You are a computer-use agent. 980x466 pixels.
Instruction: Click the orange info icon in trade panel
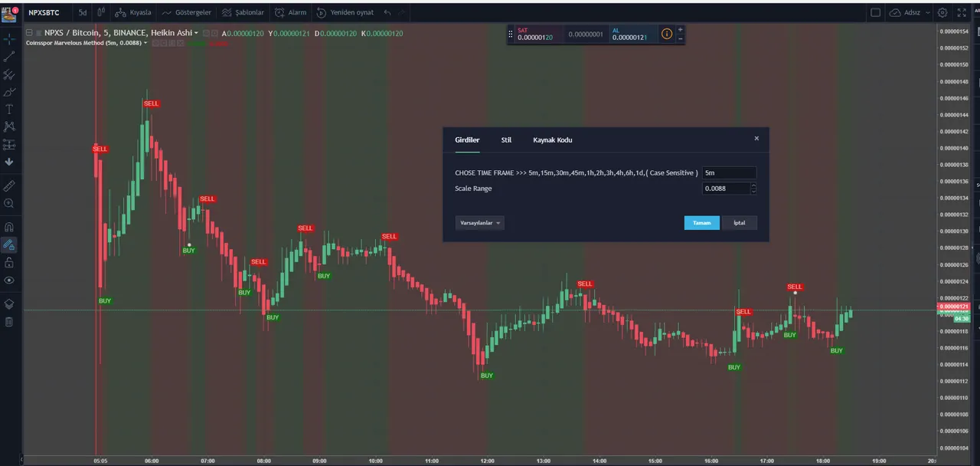(666, 34)
